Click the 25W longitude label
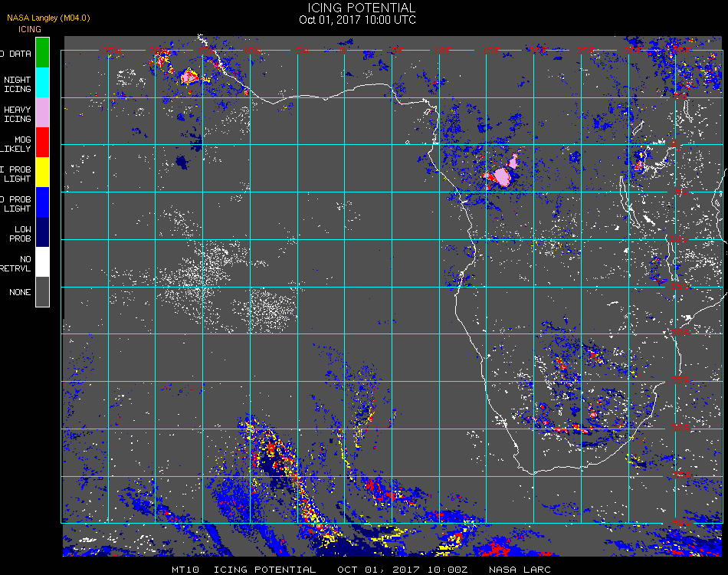The height and width of the screenshot is (575, 728). pyautogui.click(x=112, y=51)
